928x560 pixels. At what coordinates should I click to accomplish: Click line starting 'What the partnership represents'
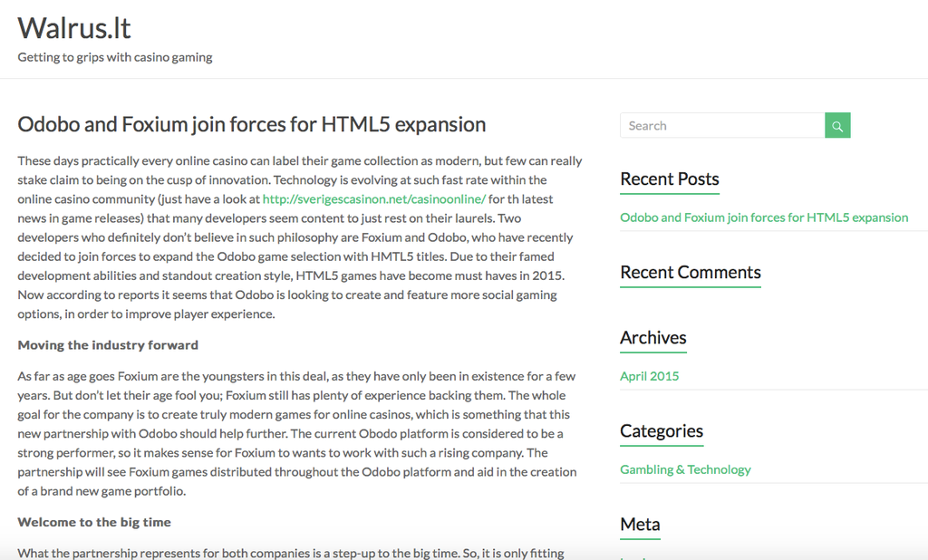click(291, 553)
